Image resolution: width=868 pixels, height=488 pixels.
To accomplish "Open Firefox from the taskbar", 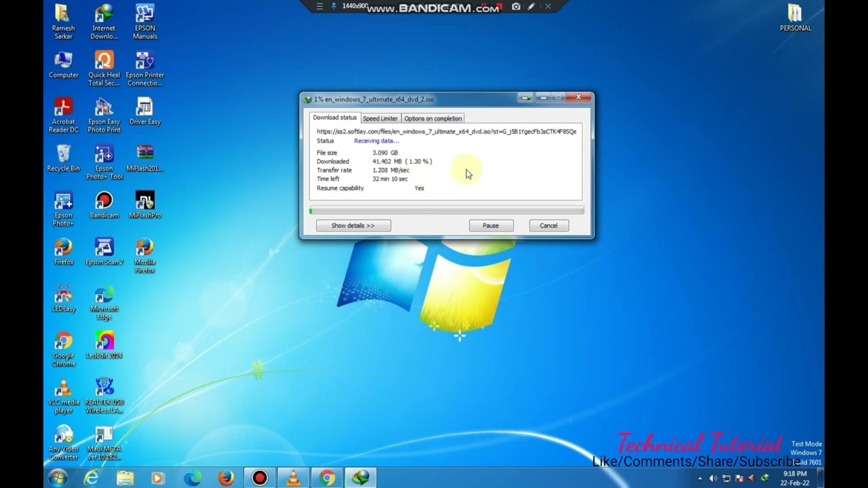I will click(226, 478).
